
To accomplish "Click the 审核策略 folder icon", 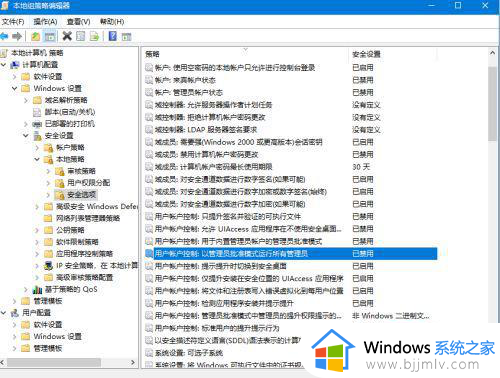I will 60,171.
